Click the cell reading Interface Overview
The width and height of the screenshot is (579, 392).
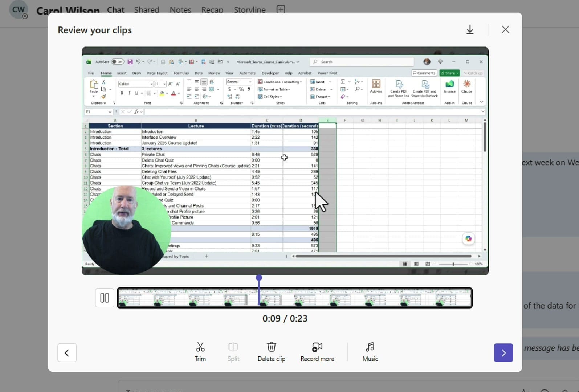coord(196,137)
